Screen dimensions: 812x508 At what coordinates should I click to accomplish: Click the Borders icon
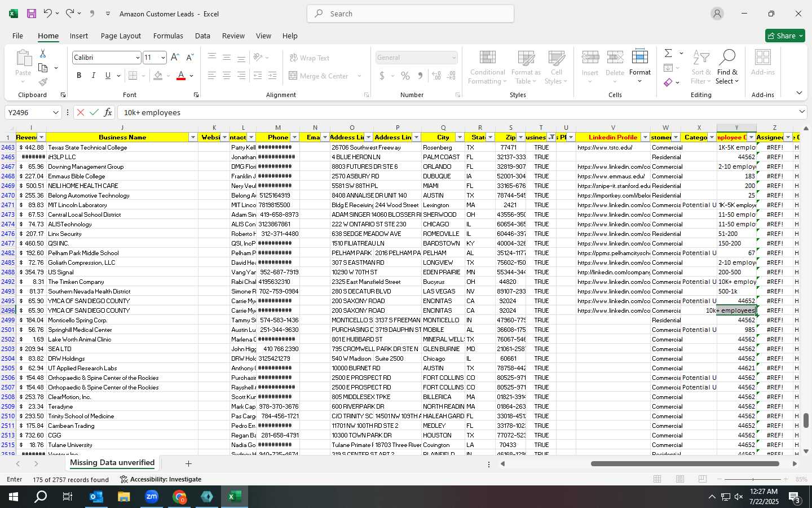click(133, 76)
